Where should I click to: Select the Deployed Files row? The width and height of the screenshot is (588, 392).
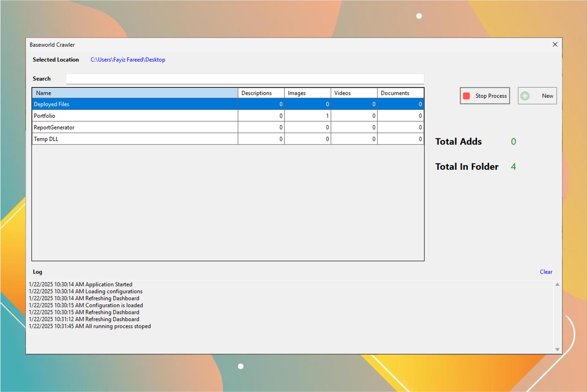(228, 104)
